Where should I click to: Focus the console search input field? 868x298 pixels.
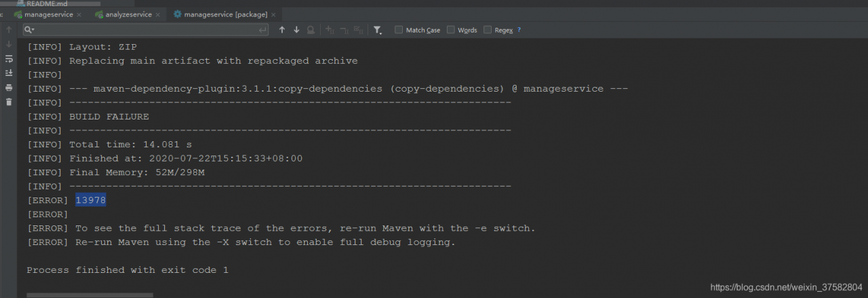[146, 30]
